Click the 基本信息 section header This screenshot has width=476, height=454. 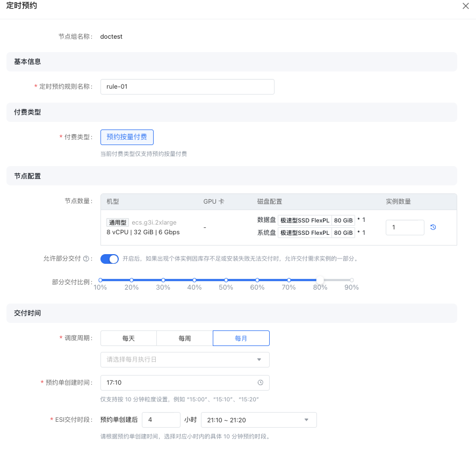(x=232, y=62)
